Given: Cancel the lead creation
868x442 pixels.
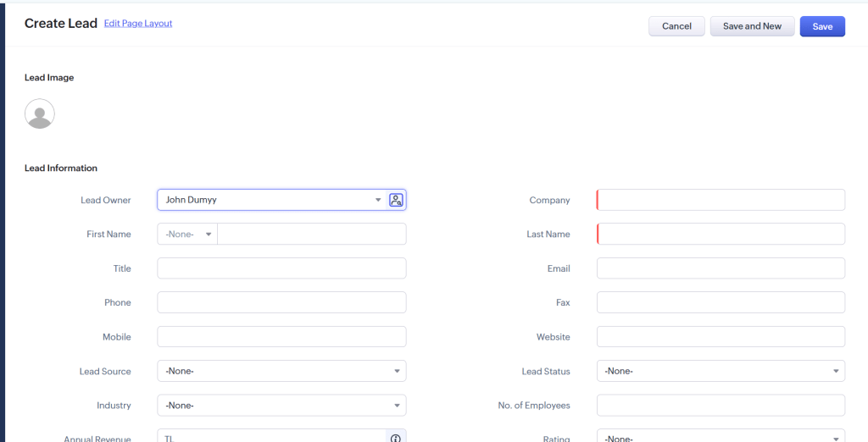Looking at the screenshot, I should coord(676,26).
